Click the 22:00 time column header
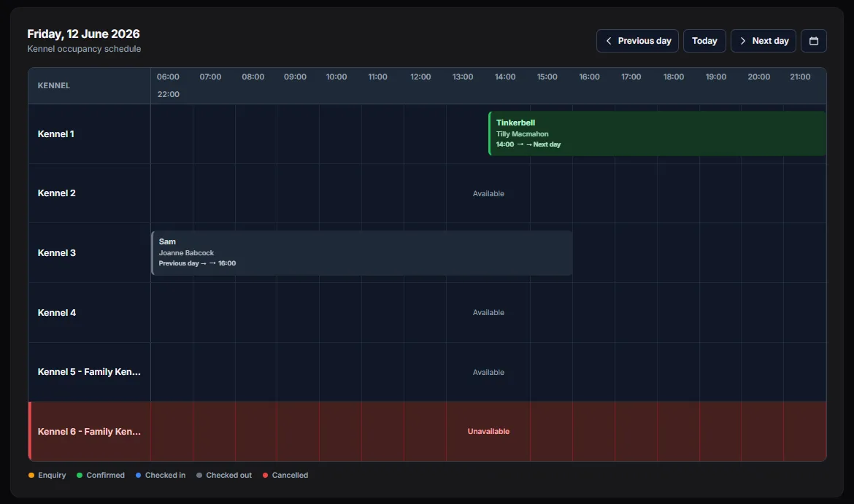This screenshot has width=854, height=504. (x=169, y=94)
